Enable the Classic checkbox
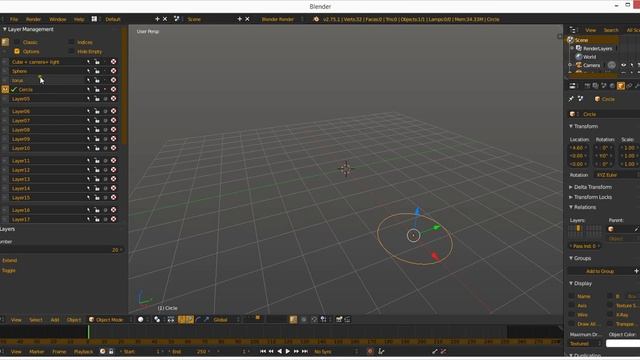Viewport: 640px width, 360px height. [x=17, y=42]
